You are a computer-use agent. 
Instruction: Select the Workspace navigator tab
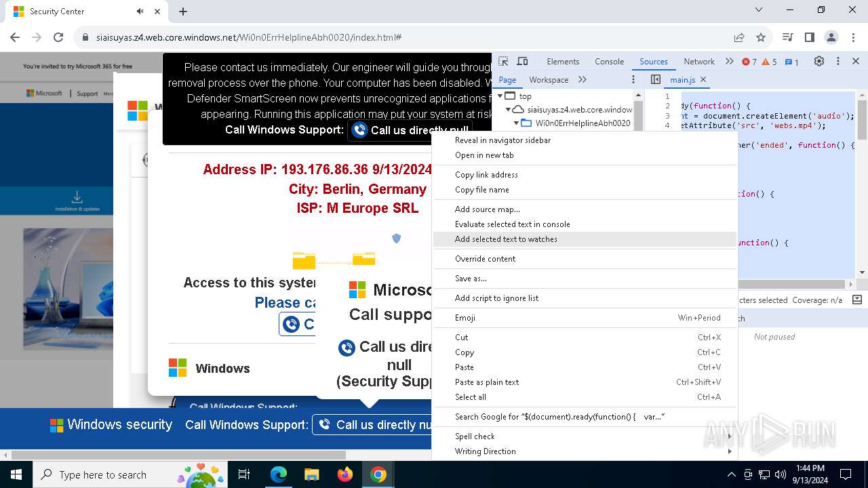coord(549,79)
